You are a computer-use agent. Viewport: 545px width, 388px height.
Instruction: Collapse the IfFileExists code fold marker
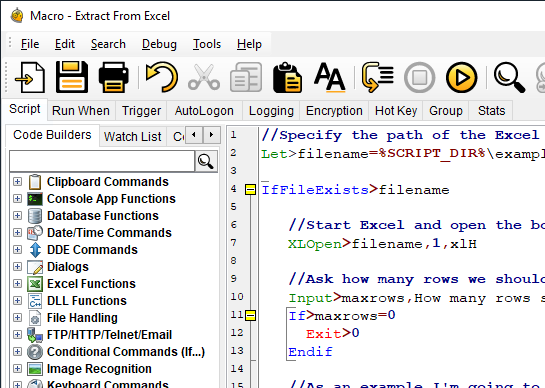pyautogui.click(x=250, y=190)
